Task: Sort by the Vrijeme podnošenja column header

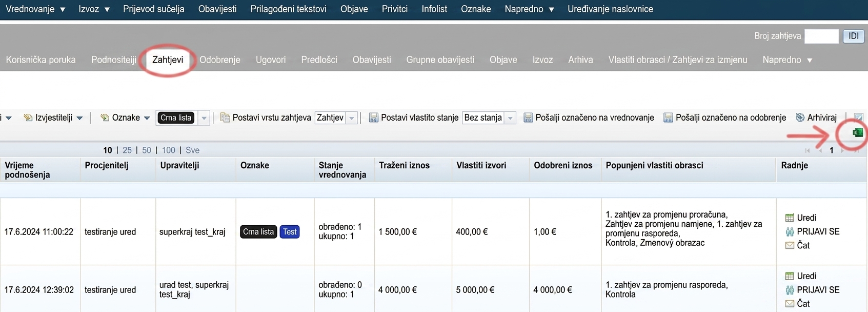Action: point(28,170)
